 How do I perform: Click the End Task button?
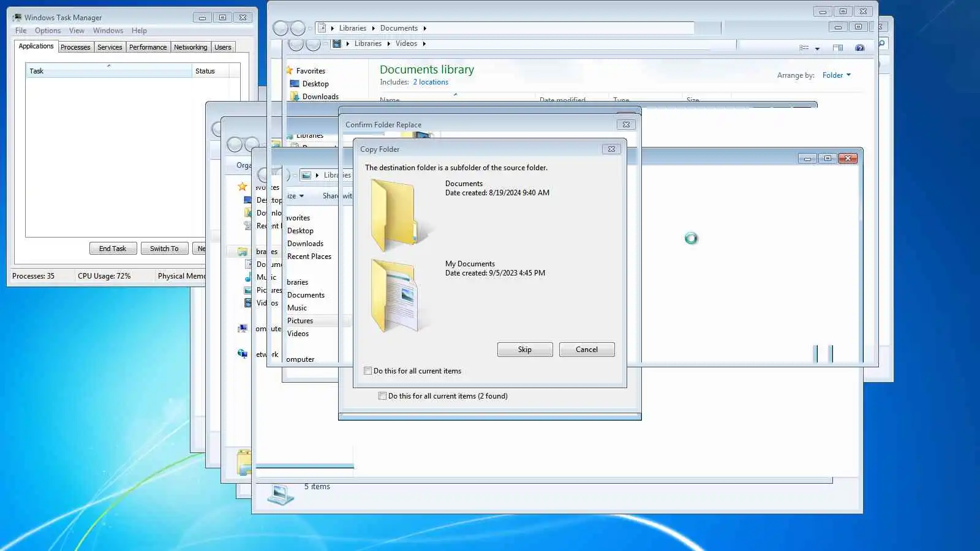[113, 249]
